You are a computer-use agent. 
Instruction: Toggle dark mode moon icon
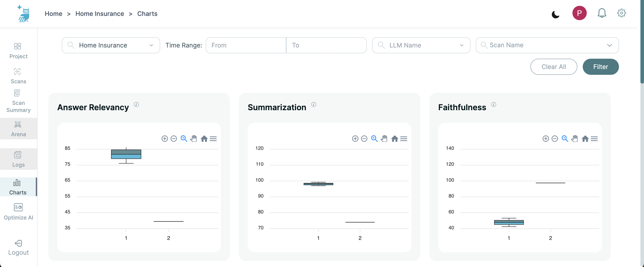pos(555,14)
